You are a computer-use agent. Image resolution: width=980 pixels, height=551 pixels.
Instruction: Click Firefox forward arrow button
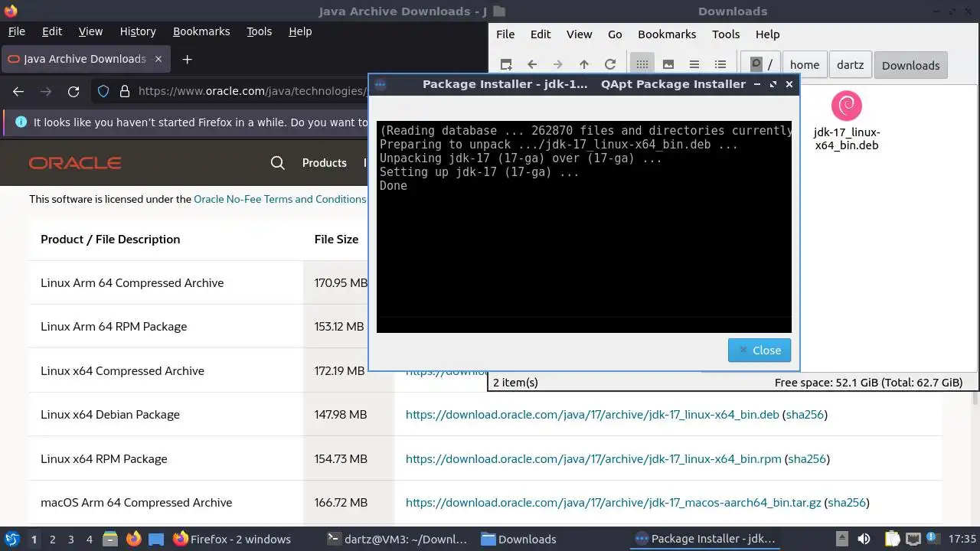pyautogui.click(x=46, y=92)
